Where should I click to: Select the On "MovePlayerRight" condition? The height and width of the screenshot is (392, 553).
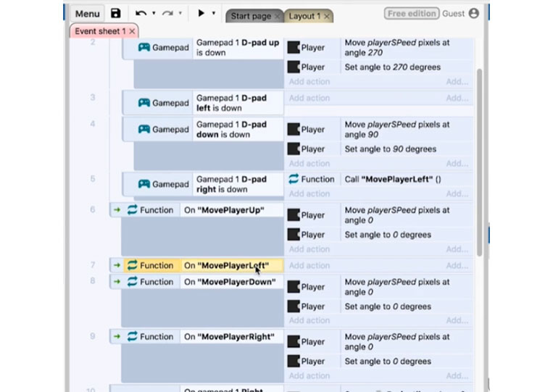pos(232,337)
